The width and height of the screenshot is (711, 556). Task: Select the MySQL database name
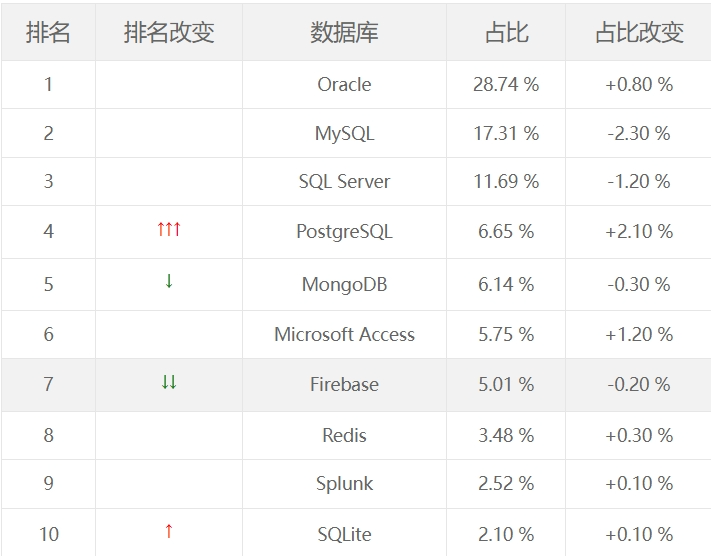[x=344, y=133]
